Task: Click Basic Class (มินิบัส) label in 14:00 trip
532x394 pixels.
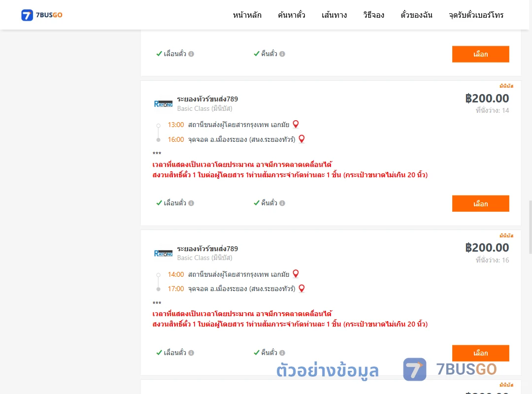Action: pyautogui.click(x=204, y=258)
